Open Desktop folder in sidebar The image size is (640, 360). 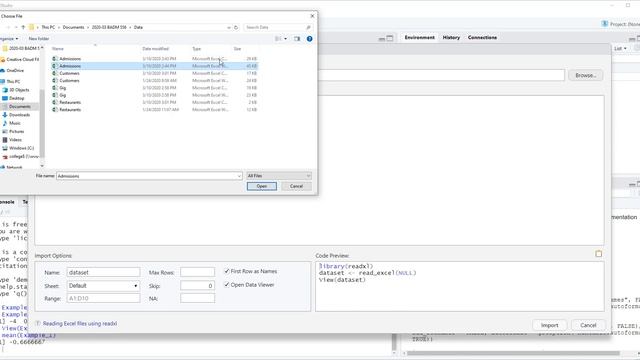16,98
